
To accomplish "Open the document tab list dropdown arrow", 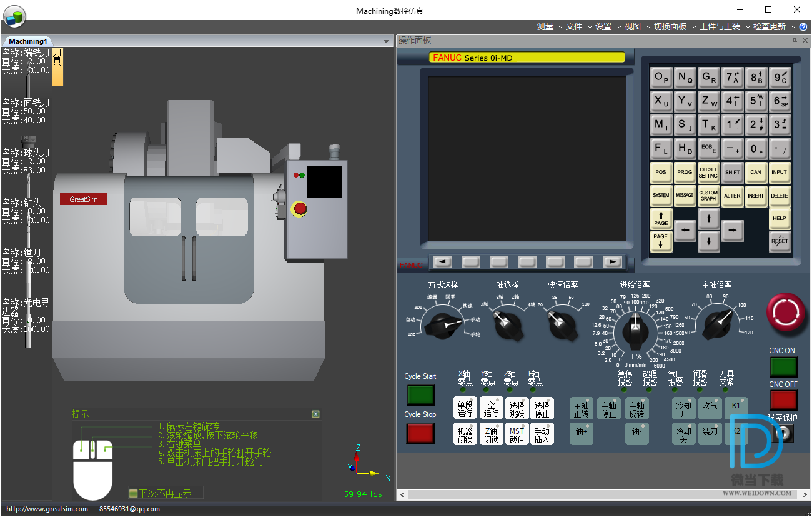I will coord(387,41).
